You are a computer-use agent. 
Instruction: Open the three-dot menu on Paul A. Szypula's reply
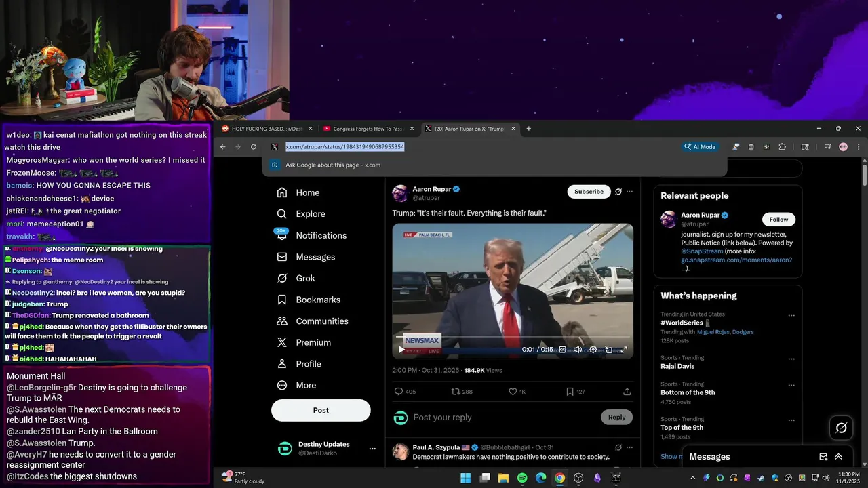[x=629, y=447]
